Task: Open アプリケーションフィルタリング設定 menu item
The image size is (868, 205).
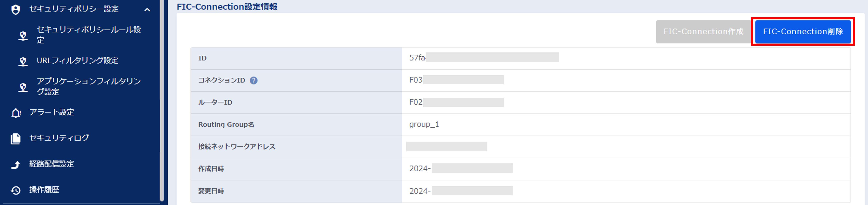Action: (x=89, y=86)
